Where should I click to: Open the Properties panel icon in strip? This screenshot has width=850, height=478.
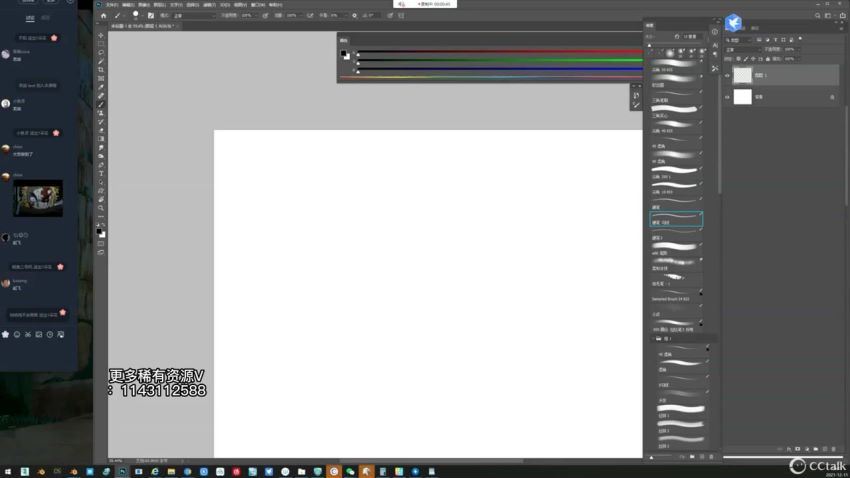pyautogui.click(x=715, y=32)
